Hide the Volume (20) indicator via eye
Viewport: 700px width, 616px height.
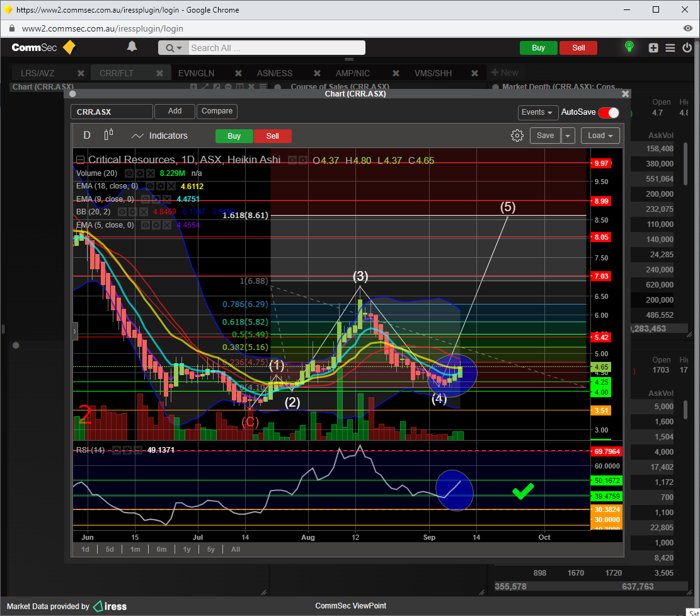[129, 173]
